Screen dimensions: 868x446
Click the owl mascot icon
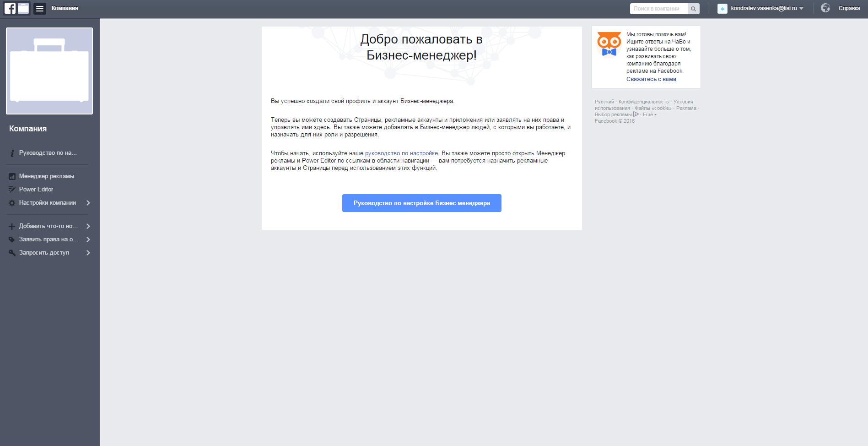[609, 44]
